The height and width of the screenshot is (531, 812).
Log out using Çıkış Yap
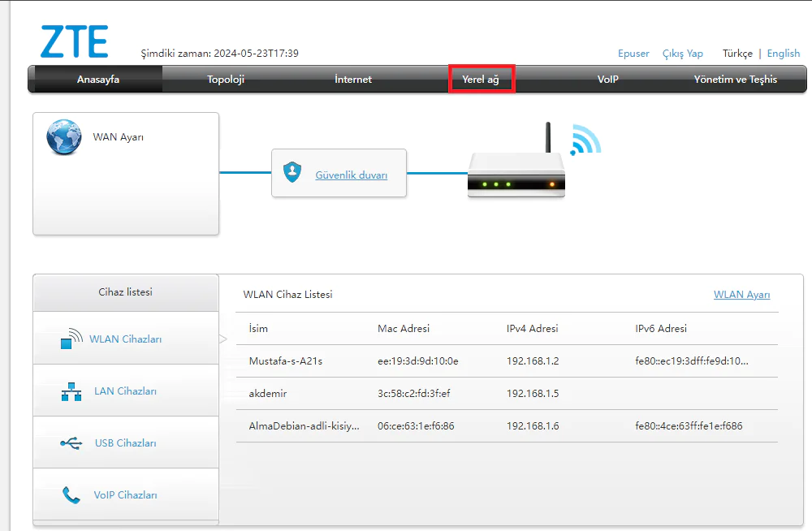pos(683,53)
